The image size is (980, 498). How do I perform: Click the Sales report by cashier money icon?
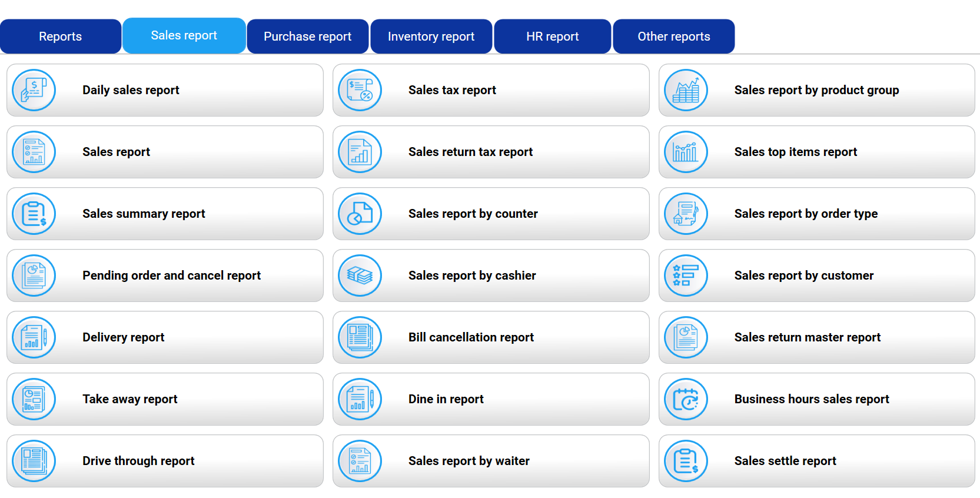pyautogui.click(x=360, y=275)
